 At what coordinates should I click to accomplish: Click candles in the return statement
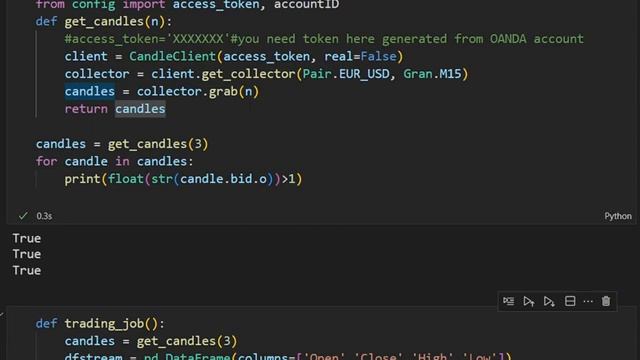click(140, 109)
